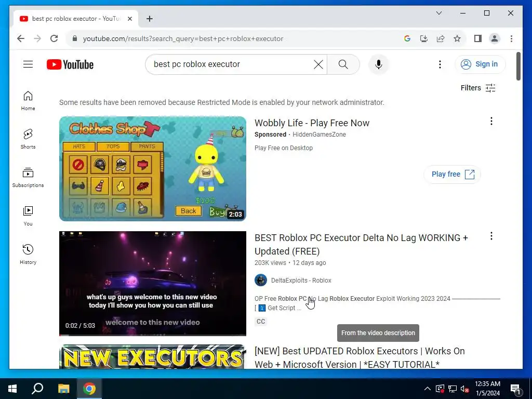Viewport: 532px width, 399px height.
Task: Open the network tray icon
Action: coord(453,389)
